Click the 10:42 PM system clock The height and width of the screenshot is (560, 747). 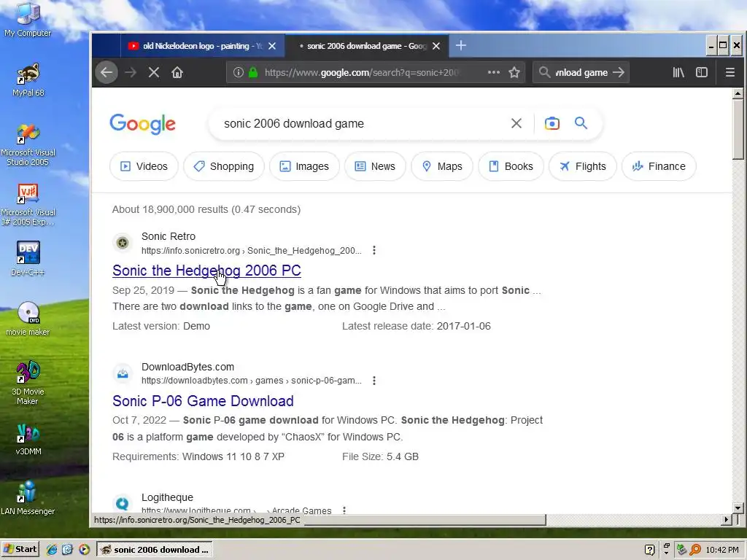[x=722, y=550]
